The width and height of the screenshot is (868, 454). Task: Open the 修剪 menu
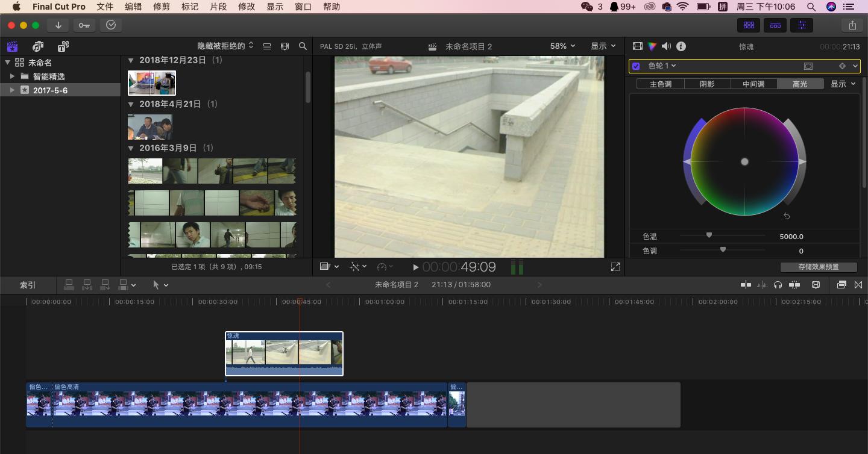(162, 7)
